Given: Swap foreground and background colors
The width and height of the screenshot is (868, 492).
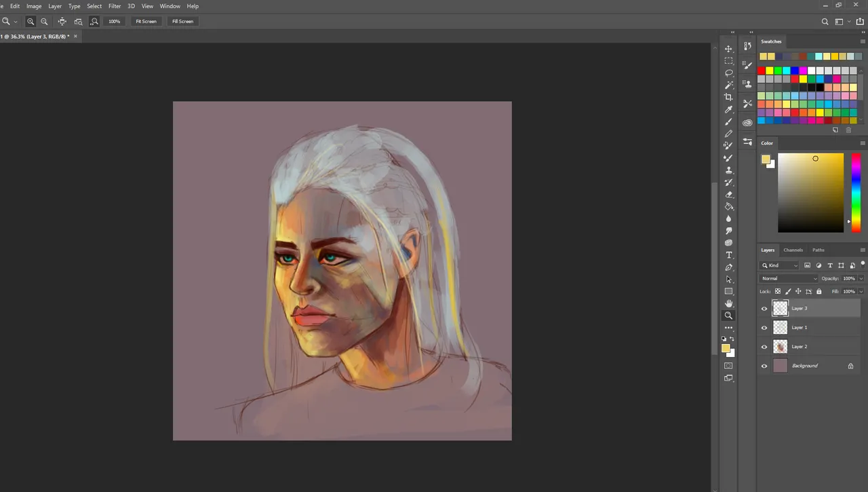Looking at the screenshot, I should pyautogui.click(x=732, y=339).
